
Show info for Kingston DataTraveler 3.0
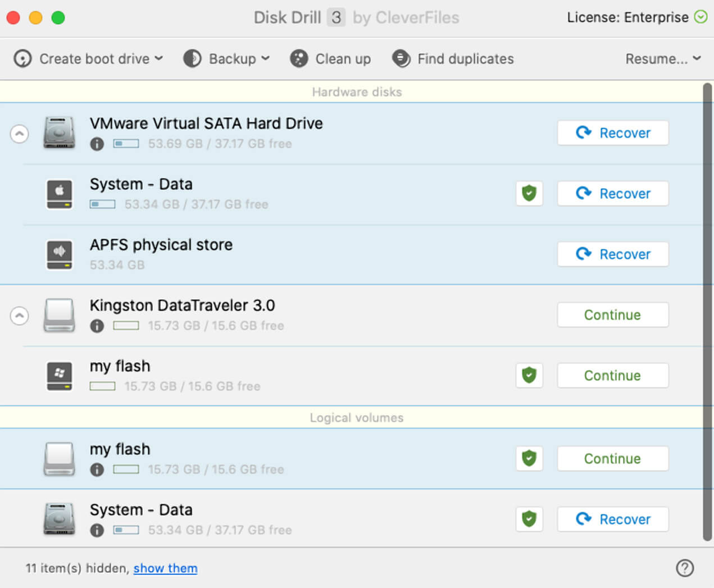pyautogui.click(x=97, y=326)
